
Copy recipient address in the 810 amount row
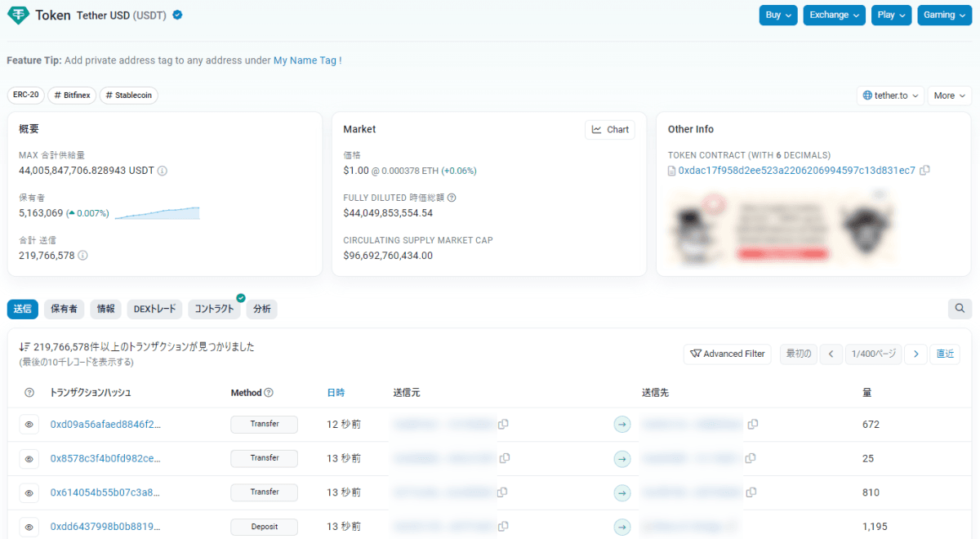click(x=750, y=492)
